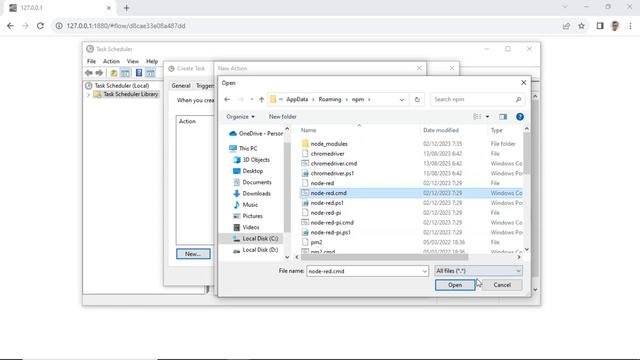
Task: Open Chrome three-dot menu
Action: click(x=630, y=26)
